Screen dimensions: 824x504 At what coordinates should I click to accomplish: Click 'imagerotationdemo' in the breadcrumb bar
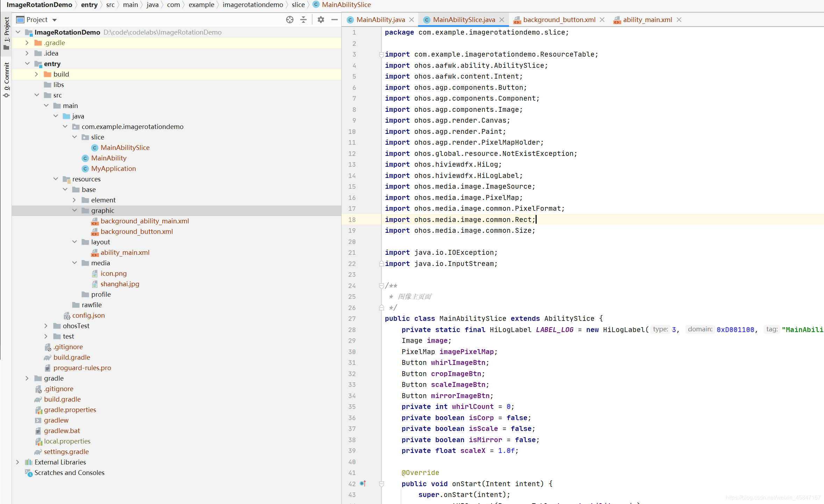pos(253,5)
